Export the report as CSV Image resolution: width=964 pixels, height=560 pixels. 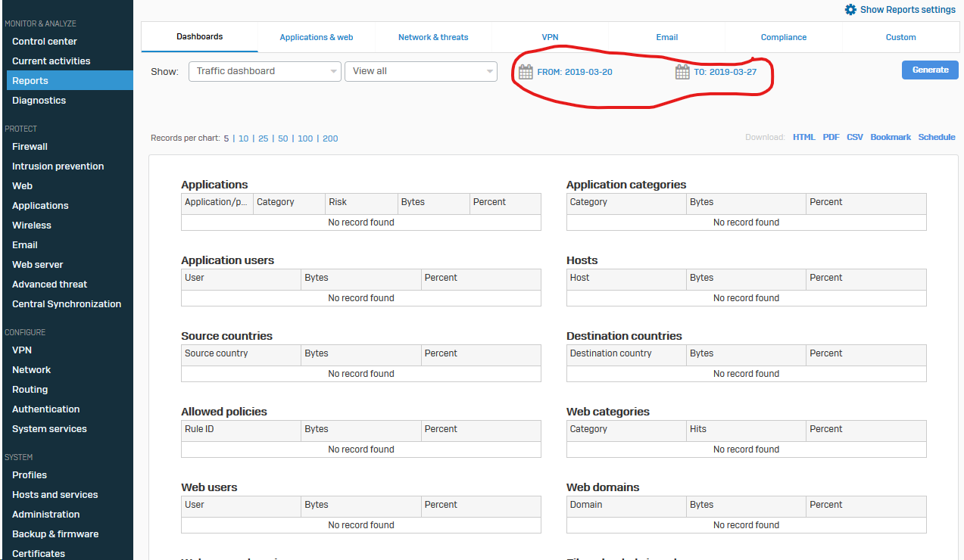tap(854, 137)
